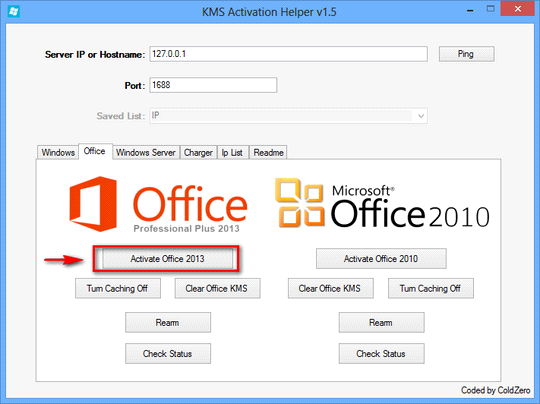Check Status of Office 2013

point(168,353)
